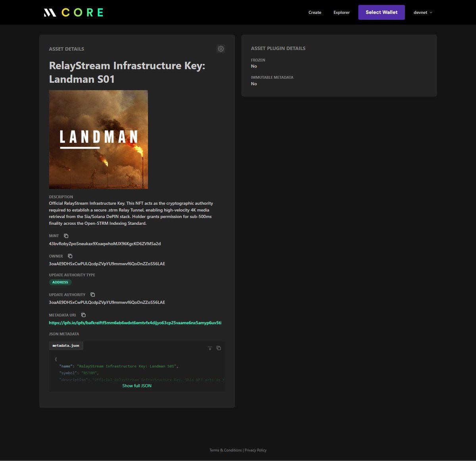Image resolution: width=476 pixels, height=461 pixels.
Task: Copy the Owner address
Action: pos(70,256)
